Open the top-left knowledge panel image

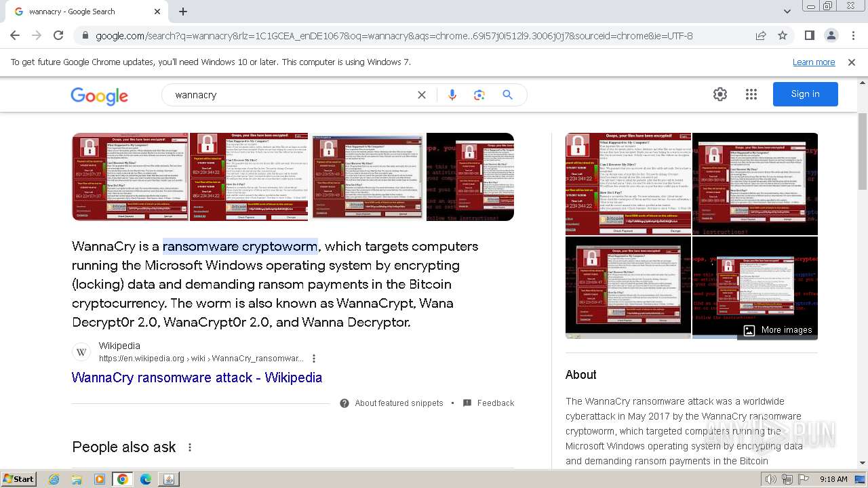(629, 184)
